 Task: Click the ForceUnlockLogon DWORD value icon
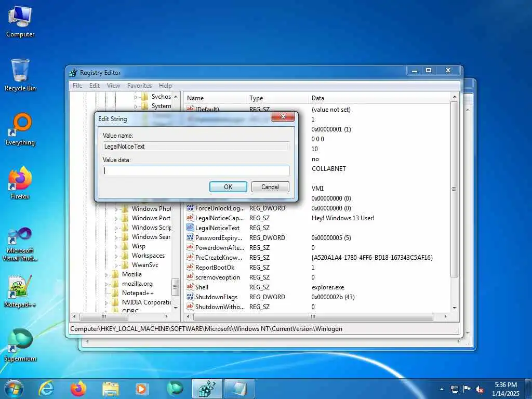[190, 208]
